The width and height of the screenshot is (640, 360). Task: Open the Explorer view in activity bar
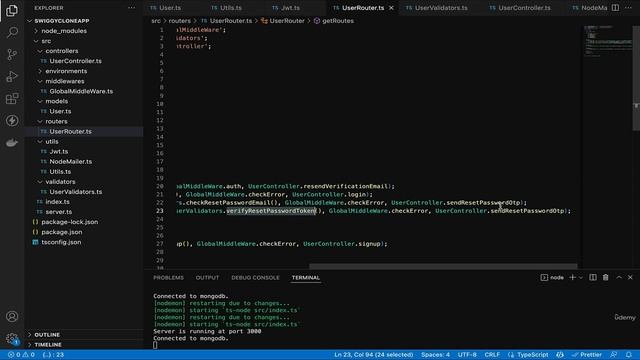[x=12, y=10]
